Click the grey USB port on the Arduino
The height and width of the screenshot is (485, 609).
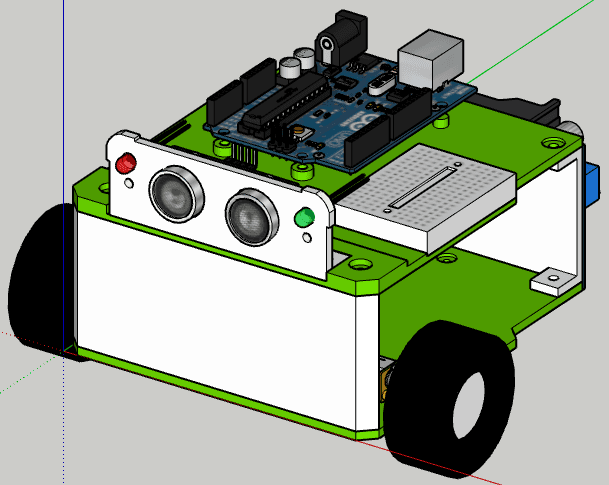click(430, 59)
